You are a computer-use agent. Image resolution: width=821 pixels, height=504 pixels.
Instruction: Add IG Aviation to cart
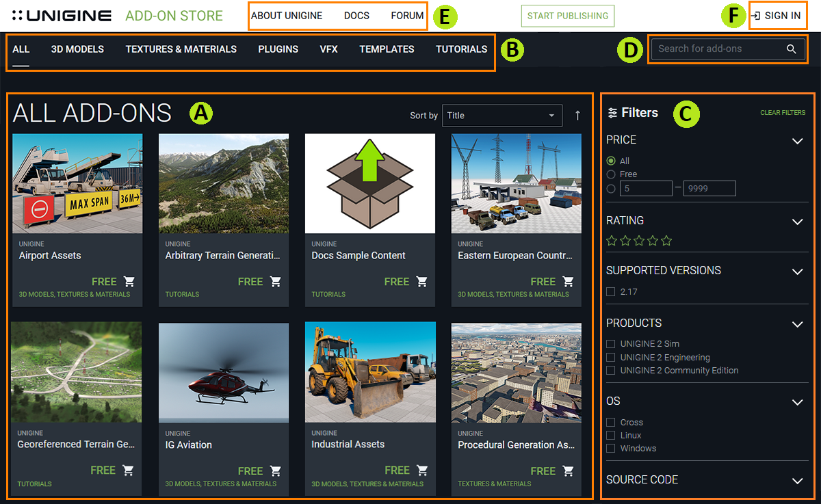coord(276,470)
